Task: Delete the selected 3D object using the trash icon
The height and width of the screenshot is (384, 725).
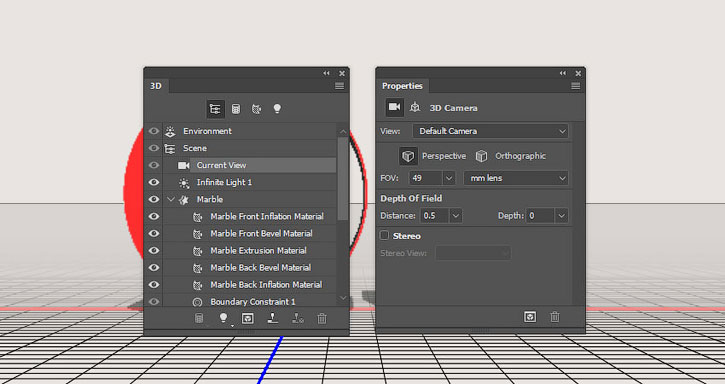Action: [322, 318]
